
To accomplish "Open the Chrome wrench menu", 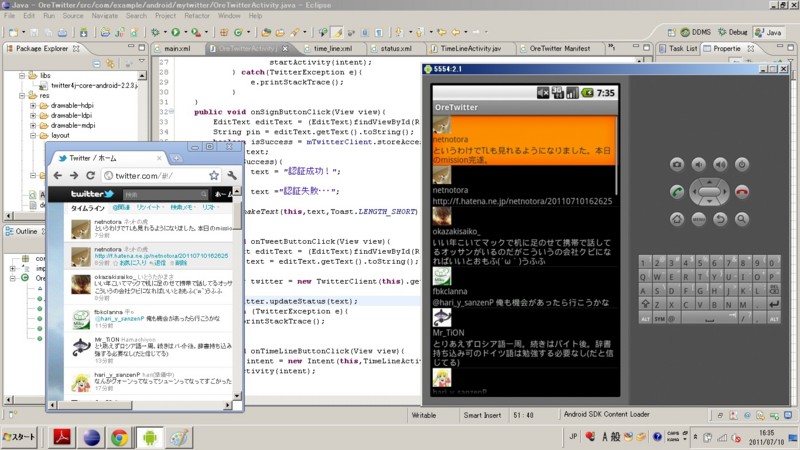I will [232, 176].
